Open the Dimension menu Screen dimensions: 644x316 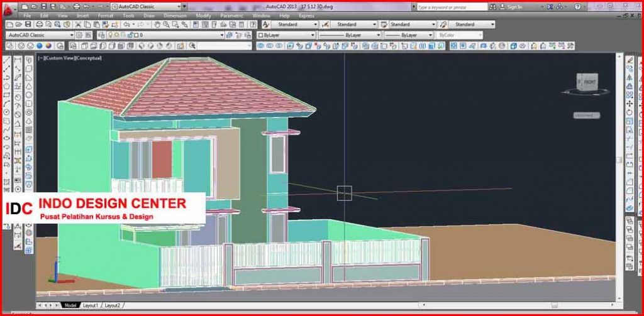click(x=175, y=16)
